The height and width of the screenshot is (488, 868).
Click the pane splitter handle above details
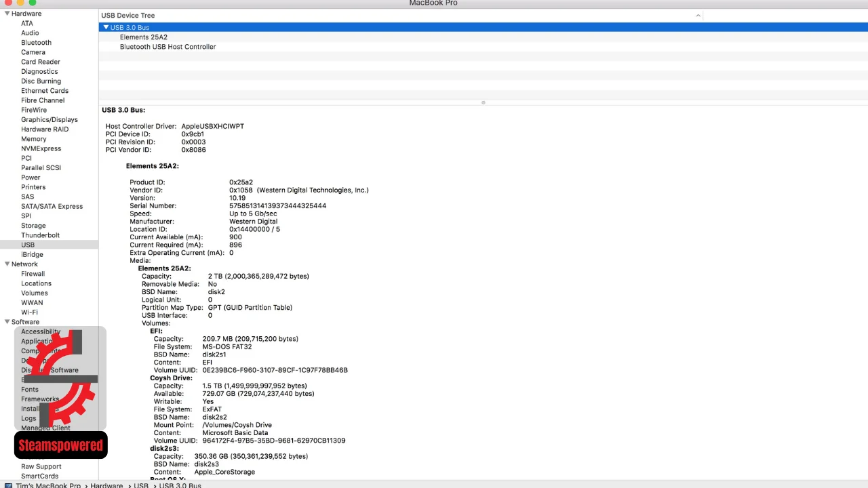click(x=483, y=103)
